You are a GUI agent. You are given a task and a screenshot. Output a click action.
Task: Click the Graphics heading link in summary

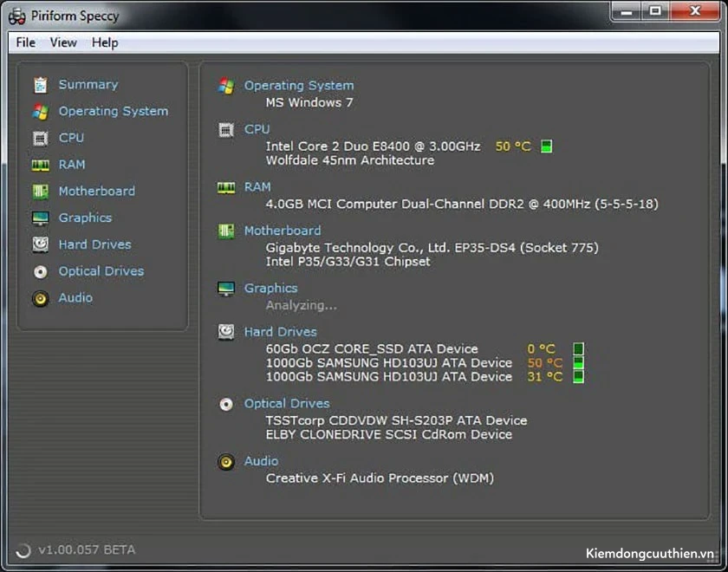click(270, 289)
